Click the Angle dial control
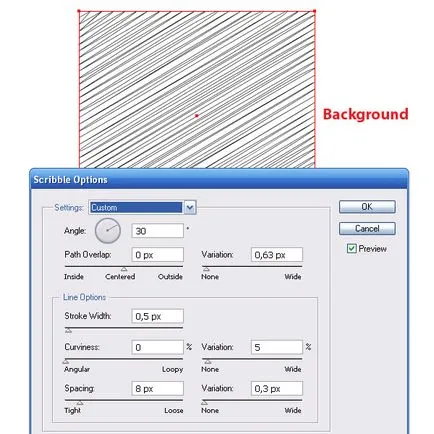 [x=108, y=231]
